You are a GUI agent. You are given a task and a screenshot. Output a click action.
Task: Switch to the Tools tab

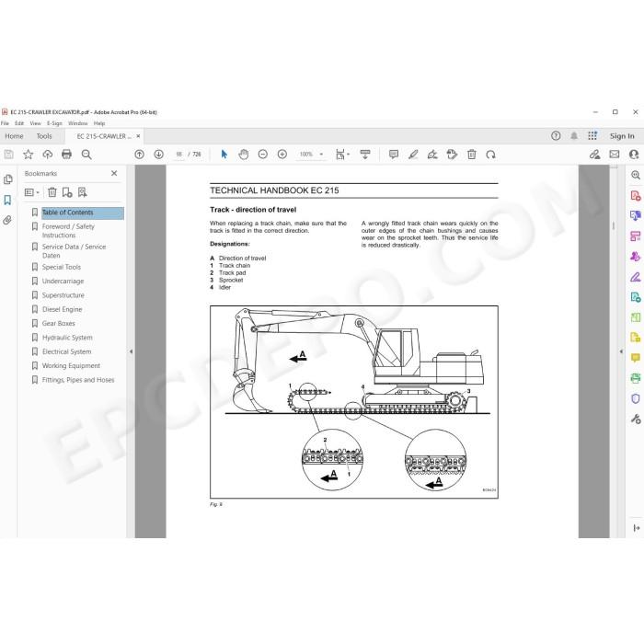[44, 136]
